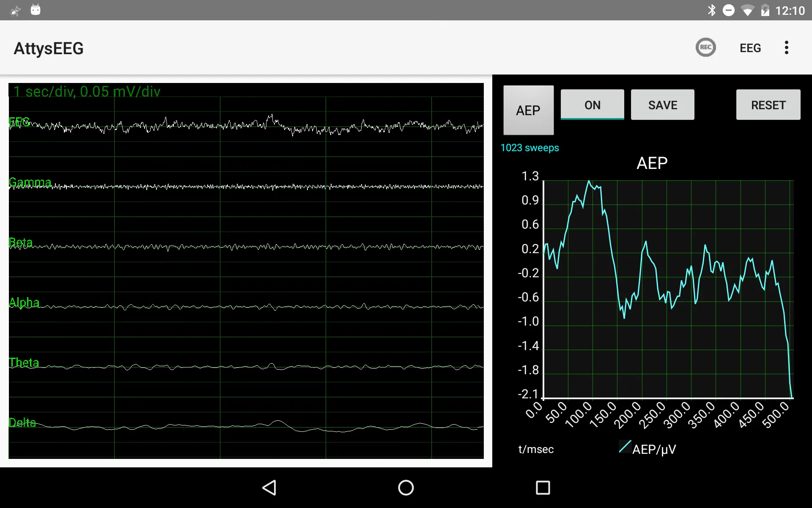Click the Android debug icon in status bar
This screenshot has width=812, height=508.
[35, 10]
